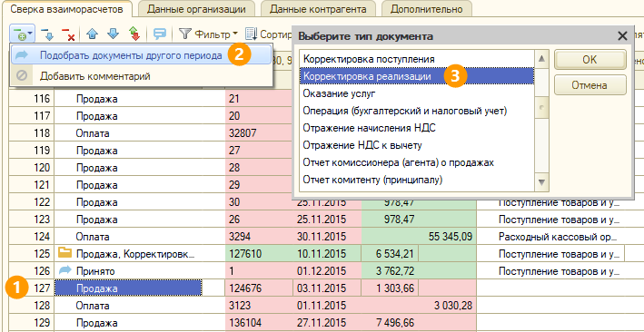Switch to Данные контрагента tab

coord(318,9)
